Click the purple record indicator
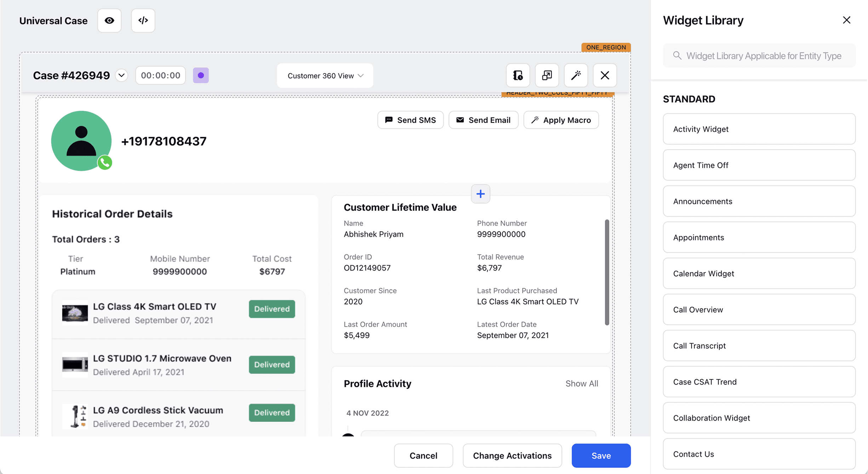 coord(201,75)
